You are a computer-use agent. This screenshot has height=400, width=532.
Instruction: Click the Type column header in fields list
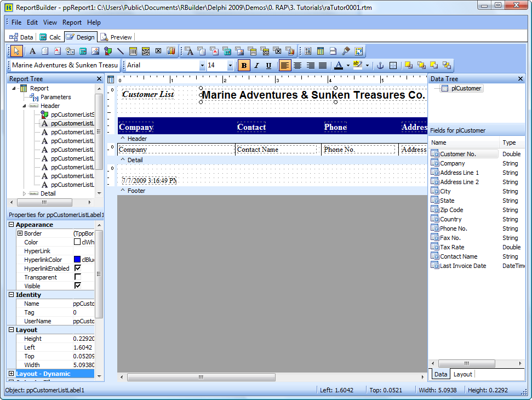[512, 142]
